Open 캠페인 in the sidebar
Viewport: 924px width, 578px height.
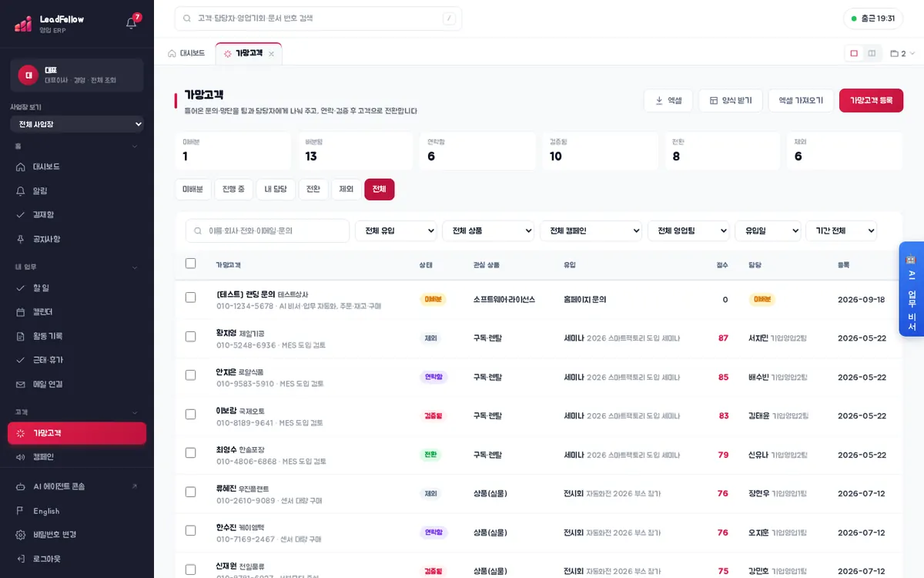[77, 457]
